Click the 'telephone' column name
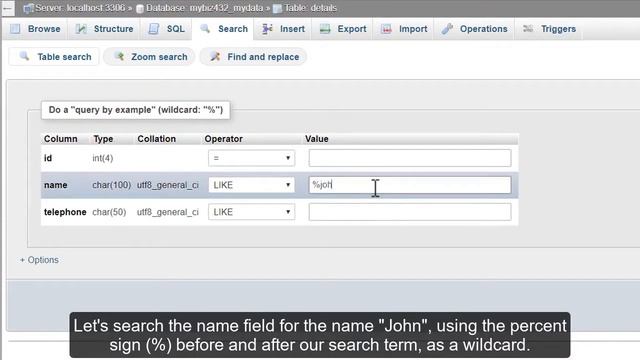This screenshot has height=360, width=640. click(65, 212)
